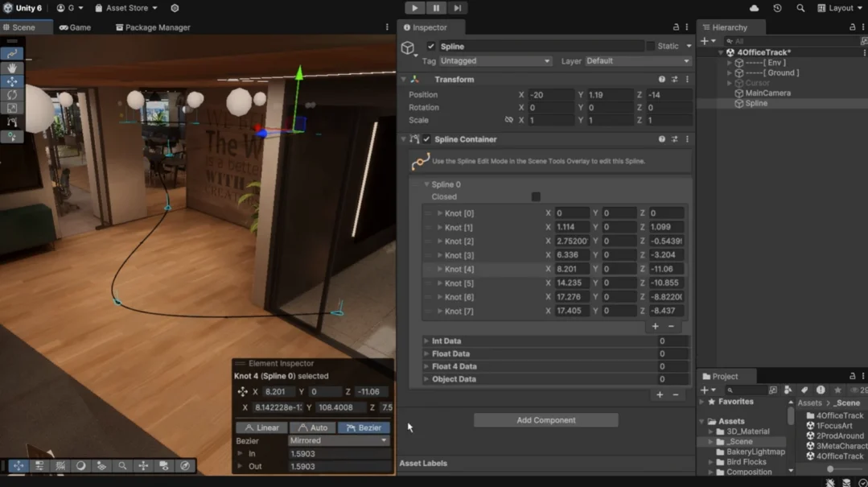This screenshot has width=868, height=487.
Task: Enable the Static checkbox
Action: click(x=651, y=47)
